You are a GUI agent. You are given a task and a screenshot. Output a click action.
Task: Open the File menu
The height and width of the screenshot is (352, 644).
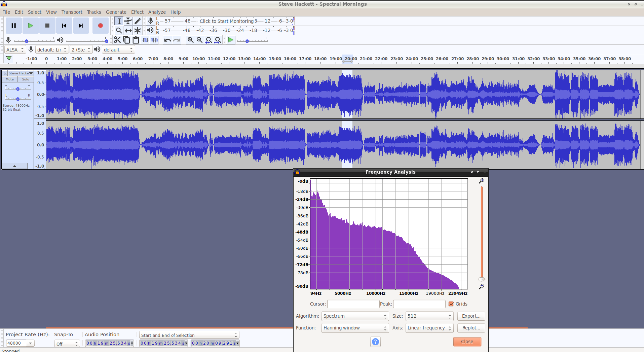[6, 12]
